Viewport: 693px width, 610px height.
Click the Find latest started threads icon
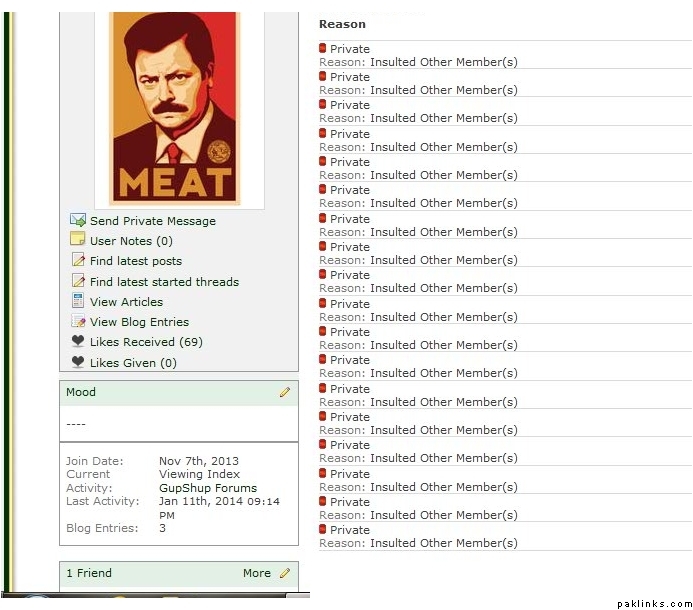coord(77,282)
